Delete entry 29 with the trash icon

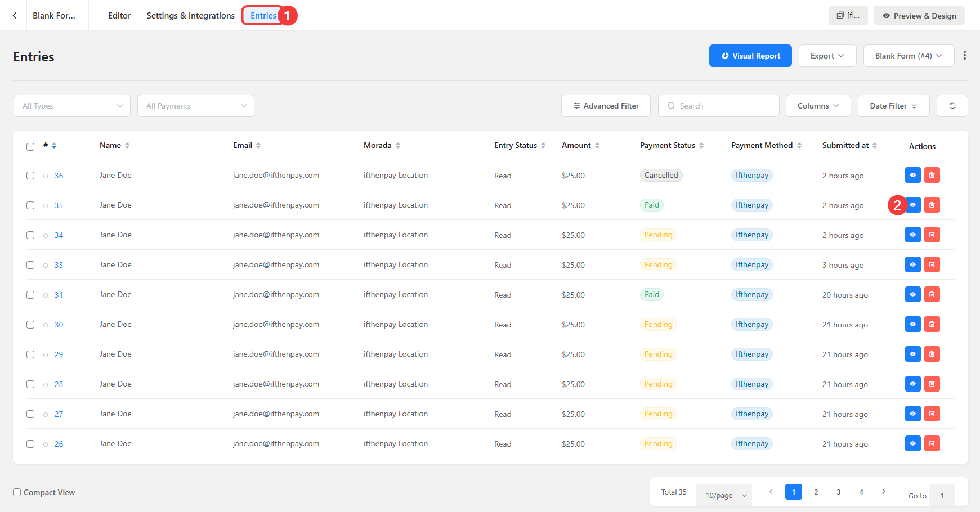(x=932, y=354)
